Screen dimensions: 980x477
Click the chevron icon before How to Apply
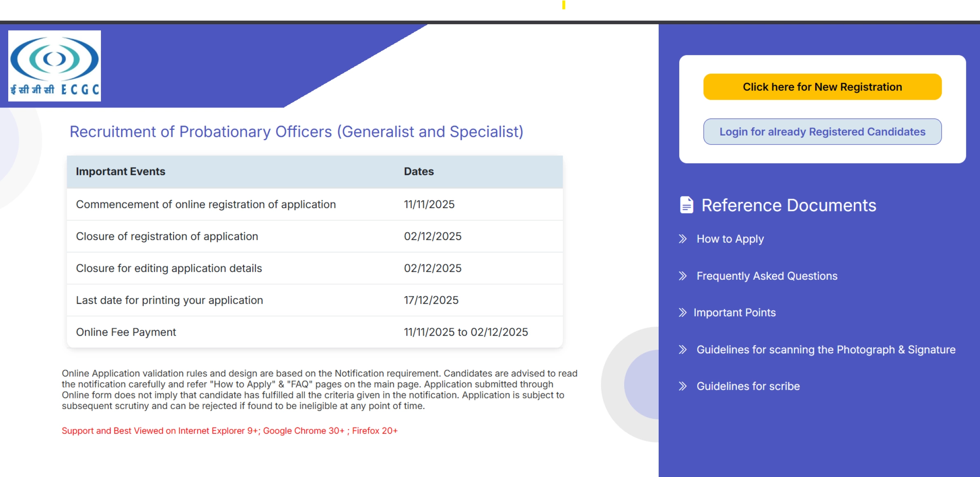tap(683, 238)
